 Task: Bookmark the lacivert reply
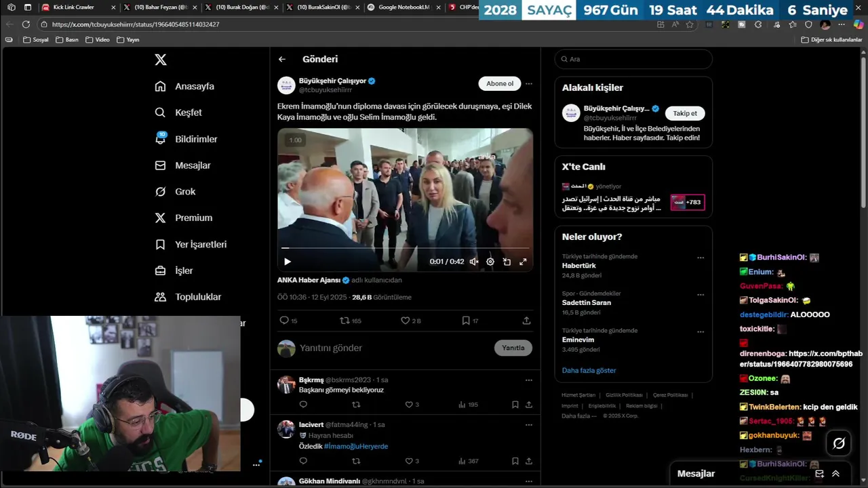pyautogui.click(x=515, y=461)
